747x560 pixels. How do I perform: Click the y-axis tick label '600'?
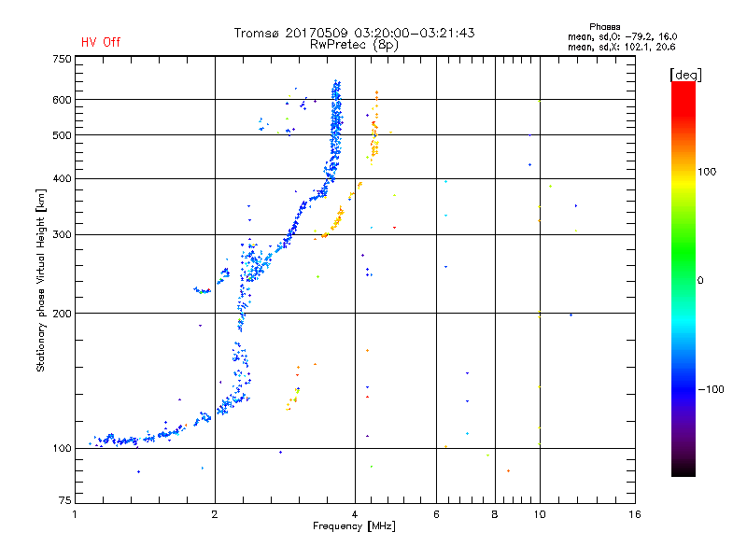point(62,100)
